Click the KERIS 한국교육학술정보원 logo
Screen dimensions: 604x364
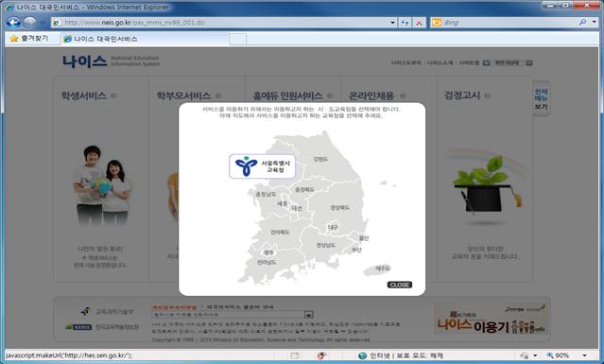(x=102, y=327)
